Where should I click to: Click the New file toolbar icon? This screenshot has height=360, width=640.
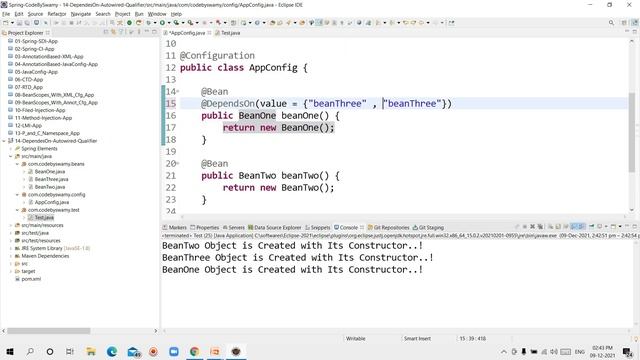coord(6,23)
